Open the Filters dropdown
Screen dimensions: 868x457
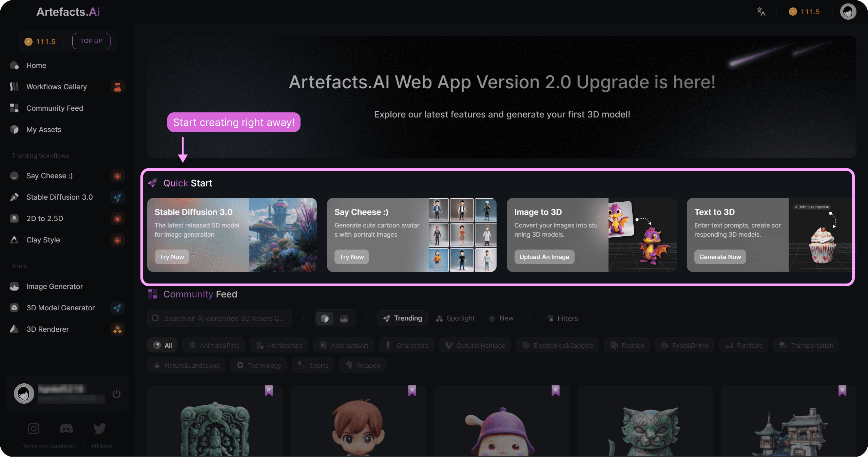tap(562, 318)
